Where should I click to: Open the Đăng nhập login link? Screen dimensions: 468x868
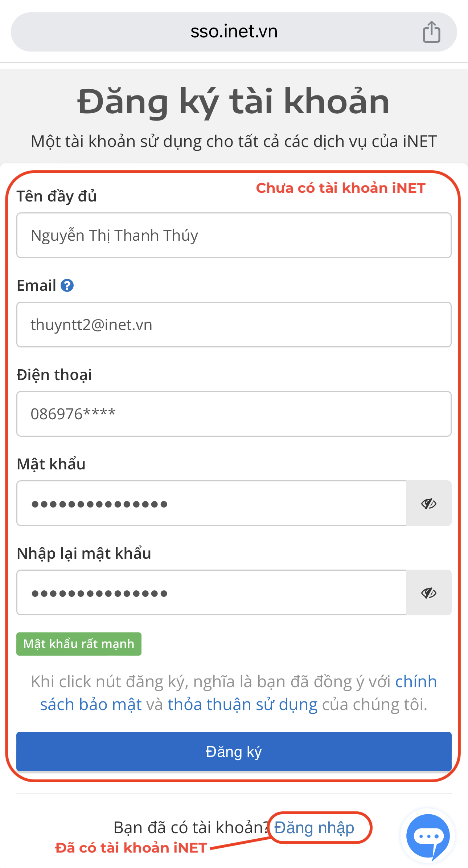coord(314,828)
